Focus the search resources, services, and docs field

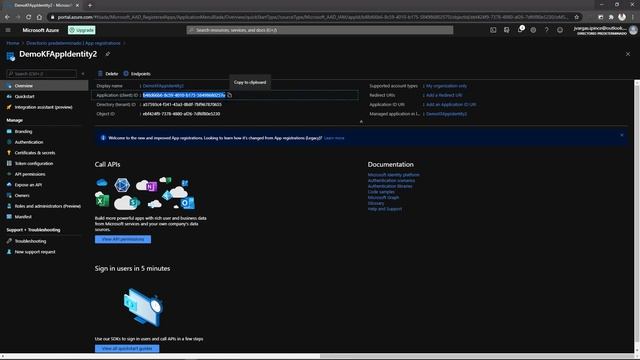pyautogui.click(x=320, y=30)
